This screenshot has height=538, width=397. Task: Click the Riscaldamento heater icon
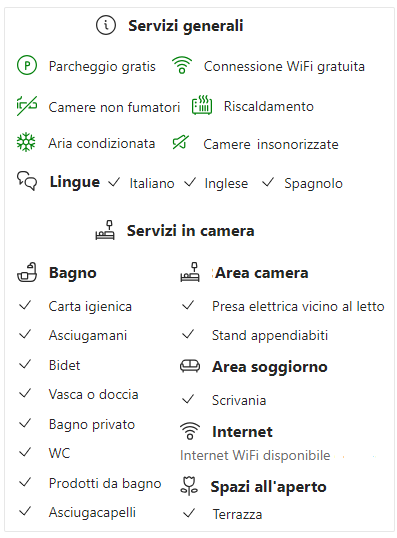(202, 105)
